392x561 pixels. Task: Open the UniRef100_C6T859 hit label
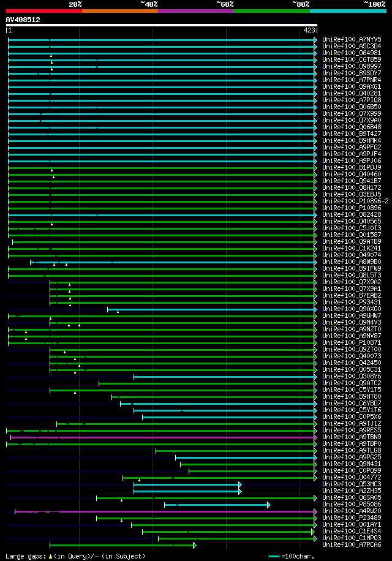tap(352, 60)
